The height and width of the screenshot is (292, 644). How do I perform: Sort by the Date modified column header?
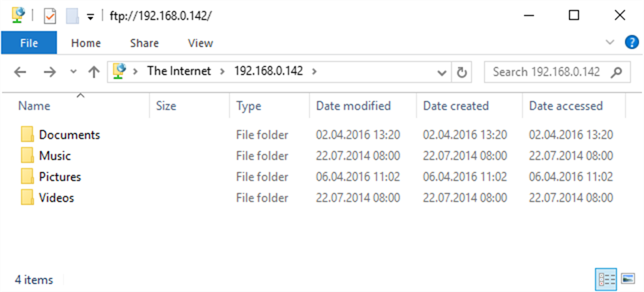tap(353, 106)
